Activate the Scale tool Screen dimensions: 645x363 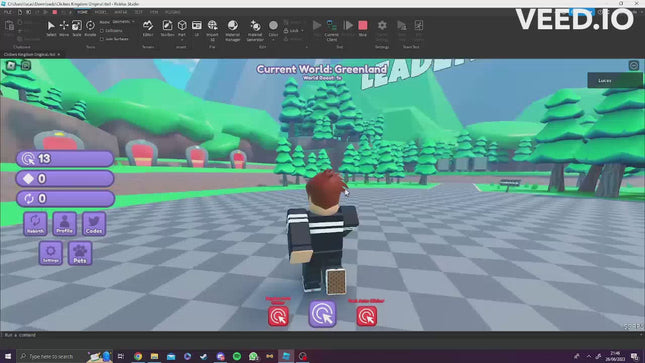click(77, 28)
